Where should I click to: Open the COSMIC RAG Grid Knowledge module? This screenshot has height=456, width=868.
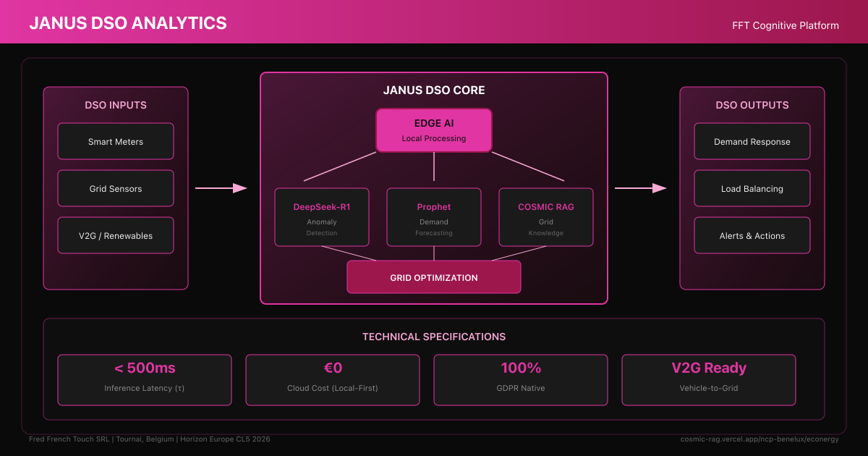pyautogui.click(x=546, y=217)
